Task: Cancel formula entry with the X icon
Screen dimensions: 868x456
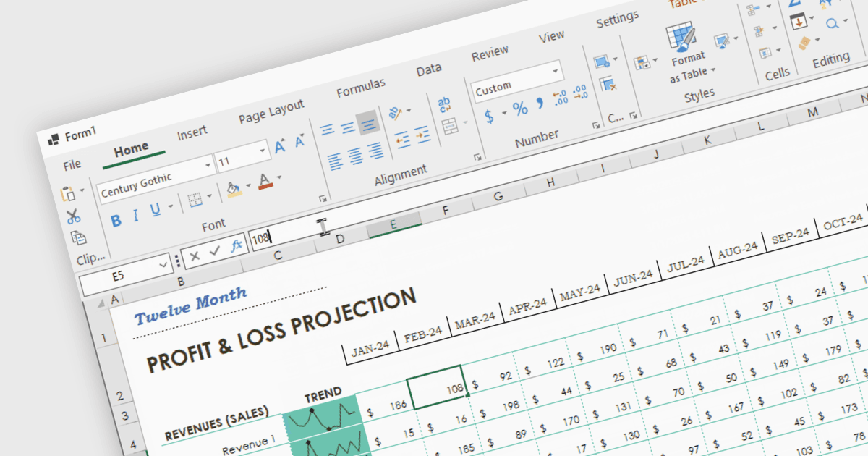Action: [195, 256]
